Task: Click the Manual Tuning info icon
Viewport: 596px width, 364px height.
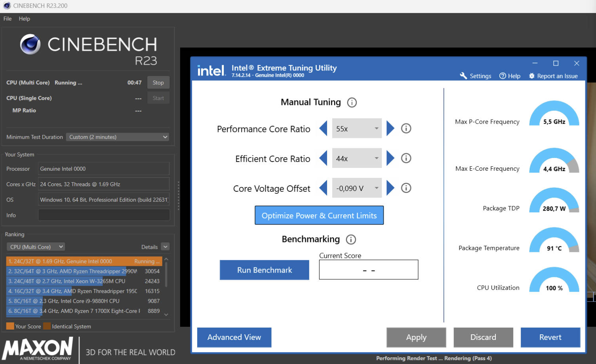Action: click(352, 103)
